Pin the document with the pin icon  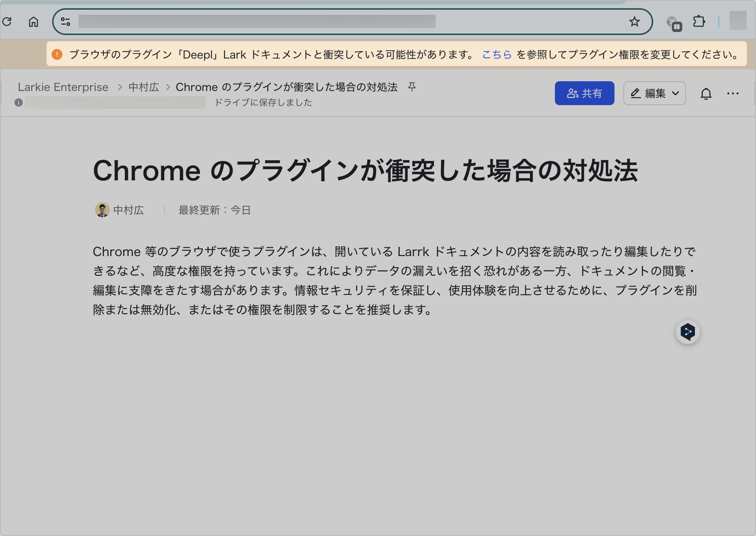(x=412, y=86)
